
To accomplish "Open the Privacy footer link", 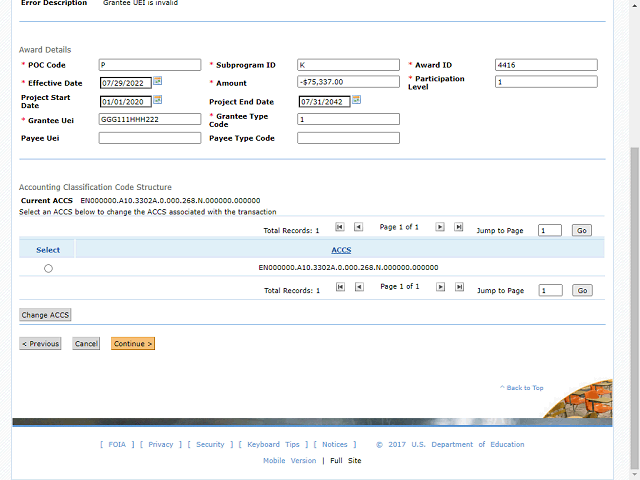I will tap(161, 444).
